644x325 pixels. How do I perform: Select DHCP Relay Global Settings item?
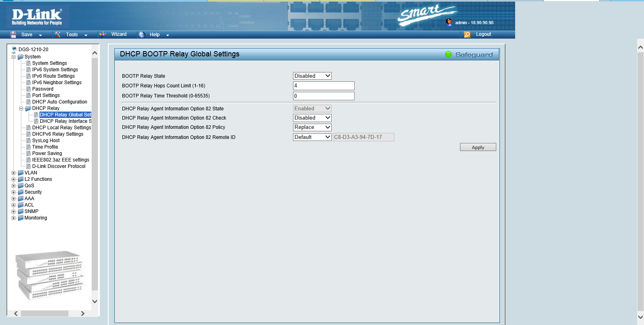tap(66, 115)
